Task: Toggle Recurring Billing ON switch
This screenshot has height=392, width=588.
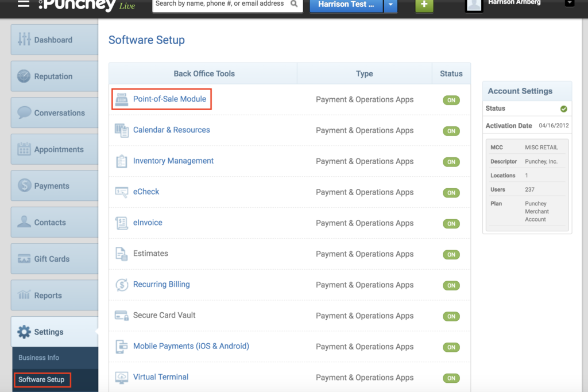Action: 451,286
